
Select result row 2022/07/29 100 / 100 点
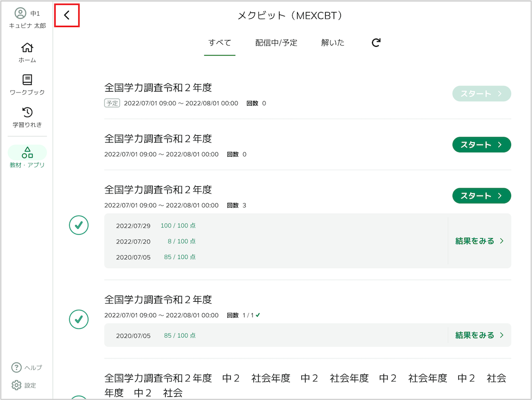(x=156, y=226)
